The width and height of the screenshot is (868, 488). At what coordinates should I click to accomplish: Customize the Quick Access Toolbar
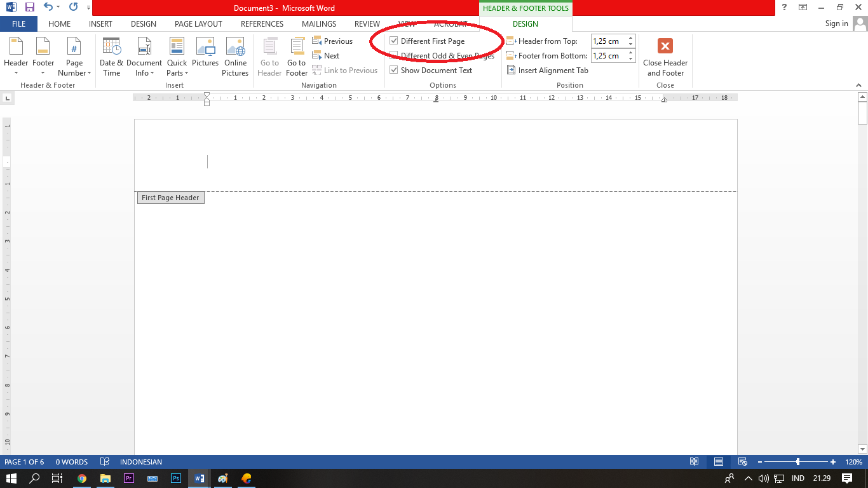pyautogui.click(x=88, y=8)
